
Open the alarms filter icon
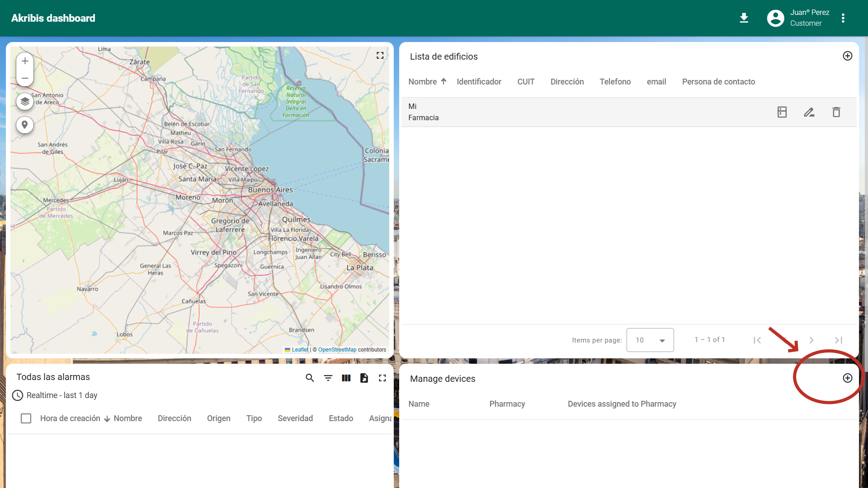(328, 378)
